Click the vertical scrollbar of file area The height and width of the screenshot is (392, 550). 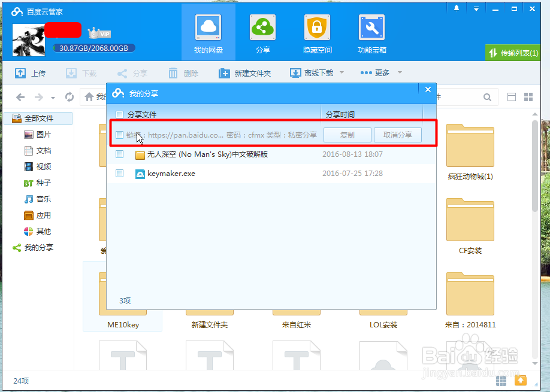click(x=535, y=166)
